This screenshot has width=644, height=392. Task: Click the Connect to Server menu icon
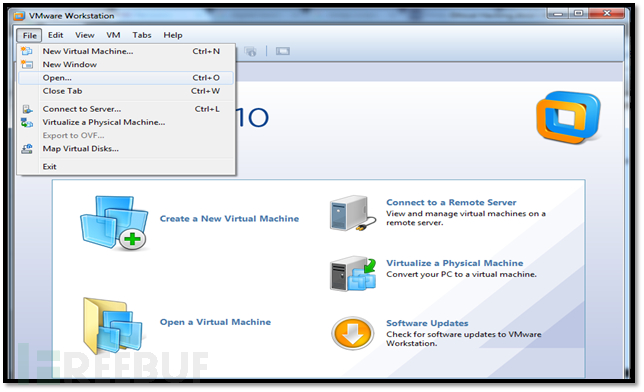[27, 109]
